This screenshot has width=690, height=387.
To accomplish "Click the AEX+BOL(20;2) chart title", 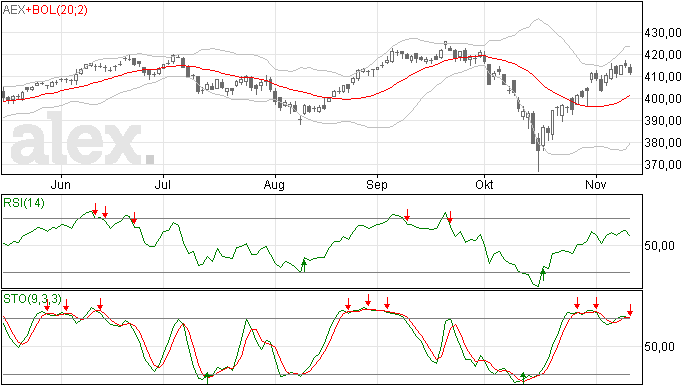I will point(45,10).
